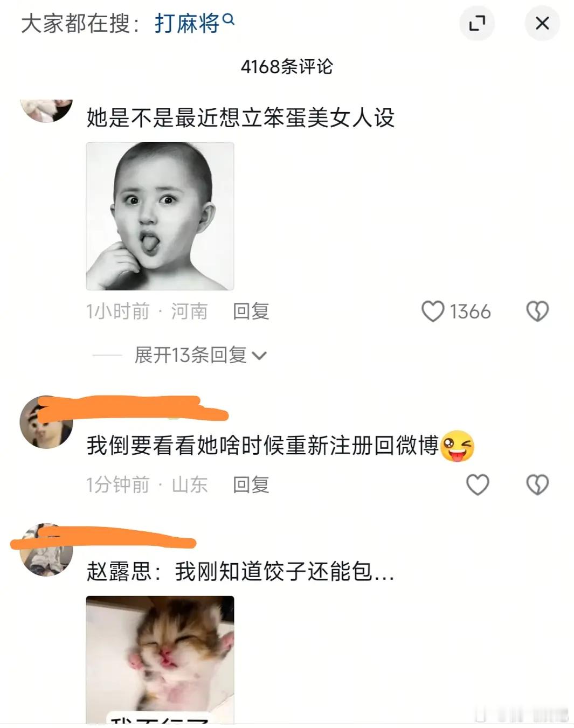Viewport: 574px width, 728px height.
Task: Click the chevron arrow beside 展开13条回复
Action: 259,356
